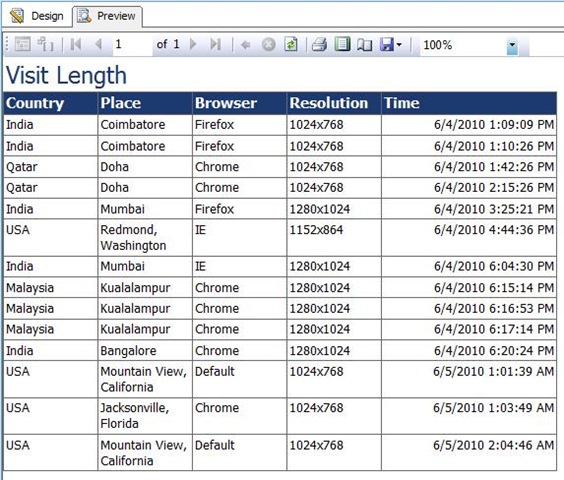Stop report rendering
The image size is (564, 480).
268,45
